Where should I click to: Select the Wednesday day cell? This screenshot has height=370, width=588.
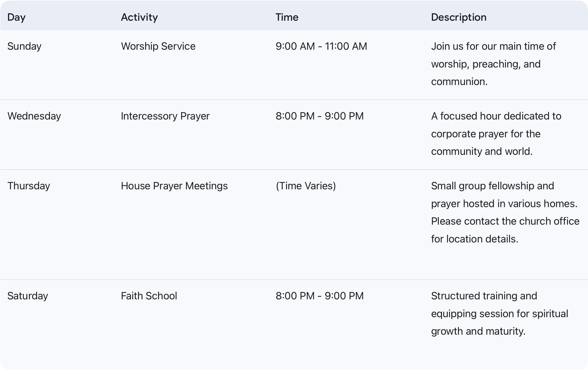34,116
